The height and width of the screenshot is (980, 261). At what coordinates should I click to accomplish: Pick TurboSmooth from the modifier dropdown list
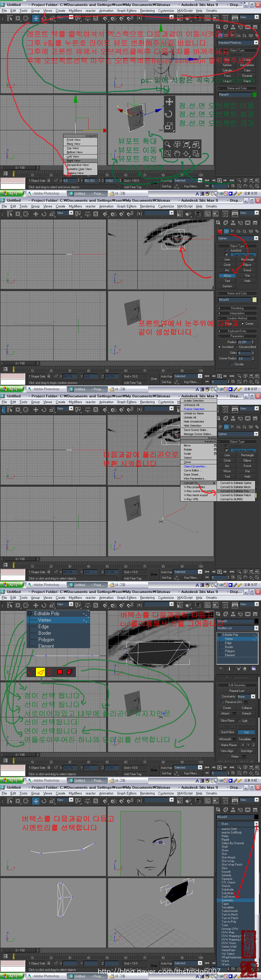click(229, 911)
